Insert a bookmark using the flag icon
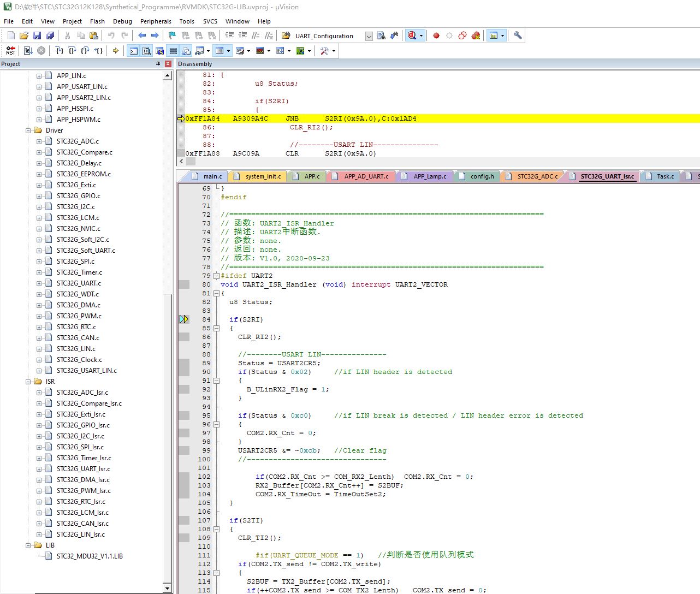The image size is (700, 594). tap(172, 35)
